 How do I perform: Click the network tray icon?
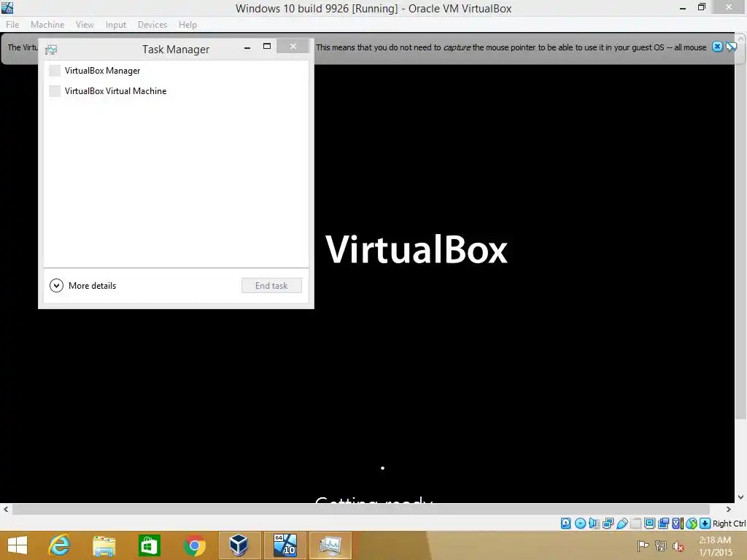pyautogui.click(x=660, y=545)
